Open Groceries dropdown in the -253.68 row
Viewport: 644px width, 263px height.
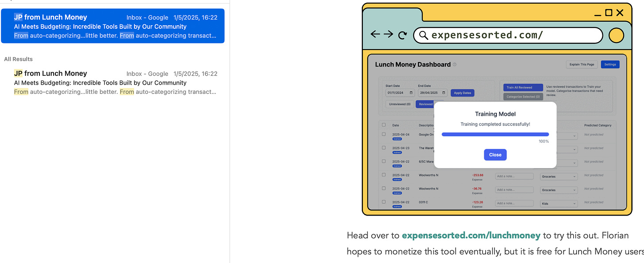click(x=559, y=177)
